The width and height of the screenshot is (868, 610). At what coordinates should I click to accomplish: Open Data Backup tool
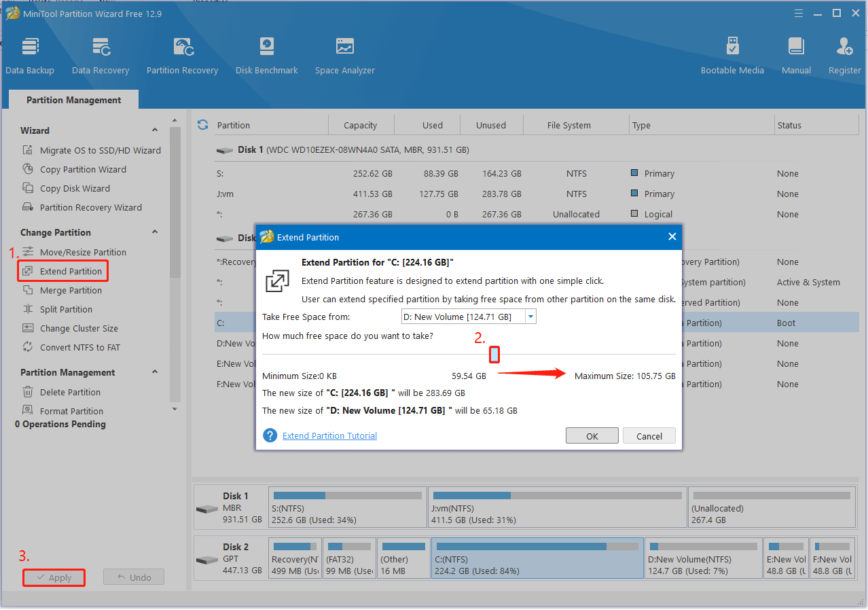[x=30, y=56]
